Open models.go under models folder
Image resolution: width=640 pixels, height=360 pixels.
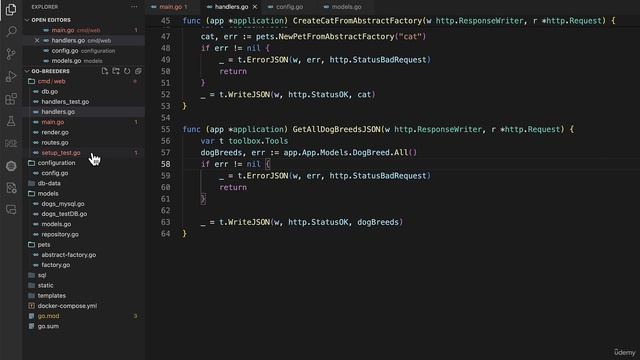point(56,224)
